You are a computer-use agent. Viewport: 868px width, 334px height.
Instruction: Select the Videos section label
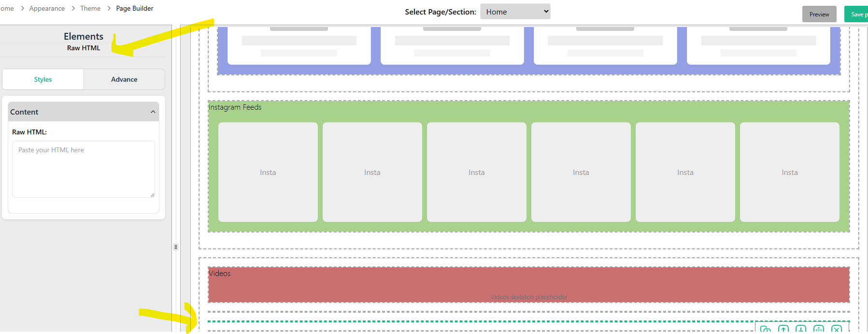220,274
